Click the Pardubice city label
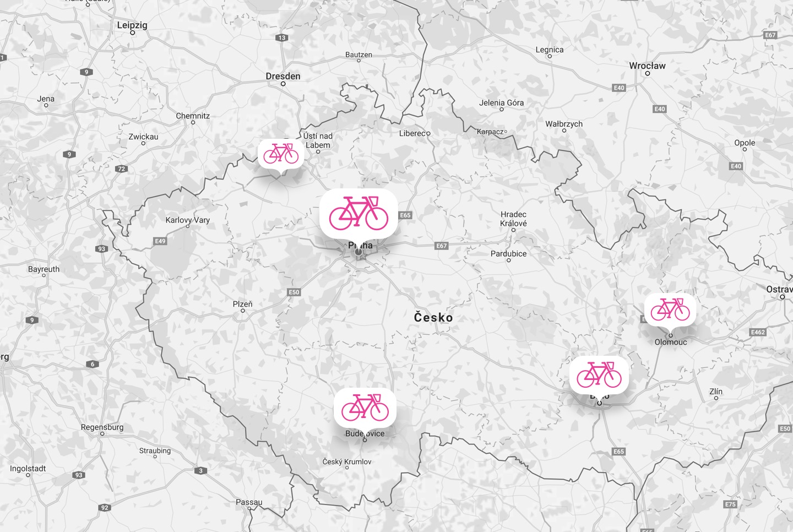Viewport: 793px width, 532px height. (508, 253)
